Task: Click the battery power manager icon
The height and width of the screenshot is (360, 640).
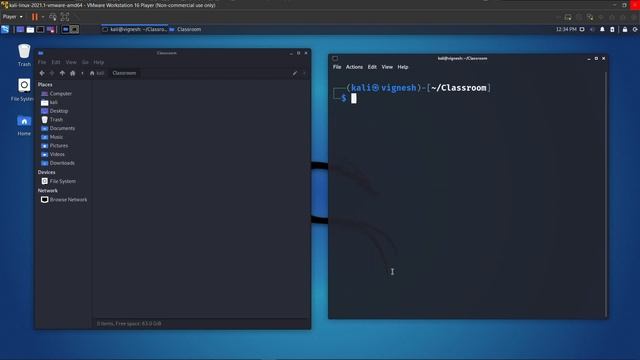Action: [x=612, y=29]
